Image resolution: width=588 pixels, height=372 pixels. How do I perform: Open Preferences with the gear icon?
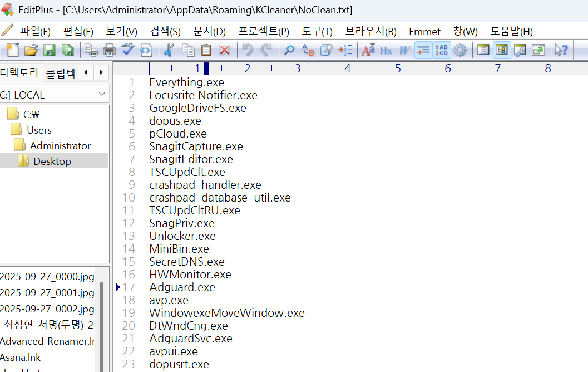[459, 50]
